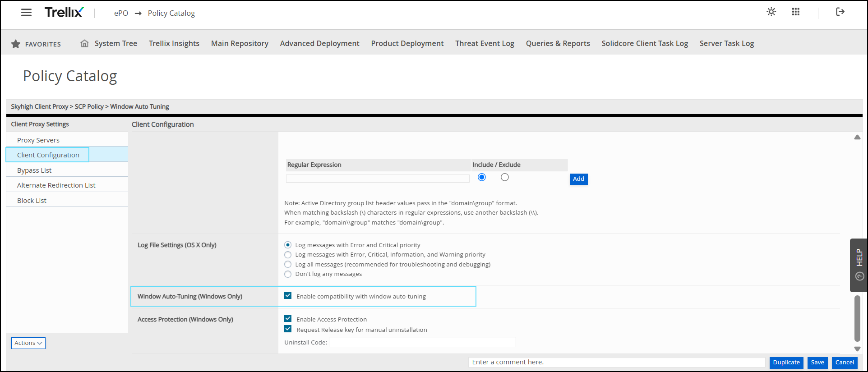Click the FAVORITES label
This screenshot has width=868, height=372.
pyautogui.click(x=43, y=44)
